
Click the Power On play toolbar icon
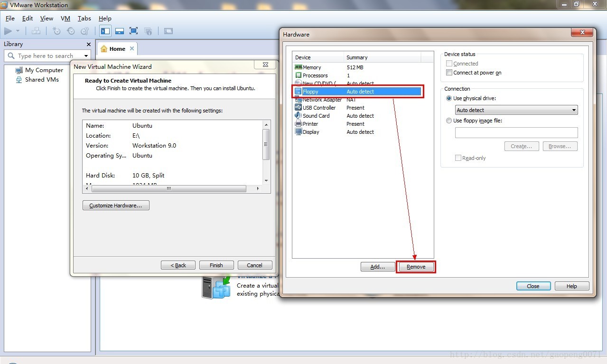click(x=8, y=31)
